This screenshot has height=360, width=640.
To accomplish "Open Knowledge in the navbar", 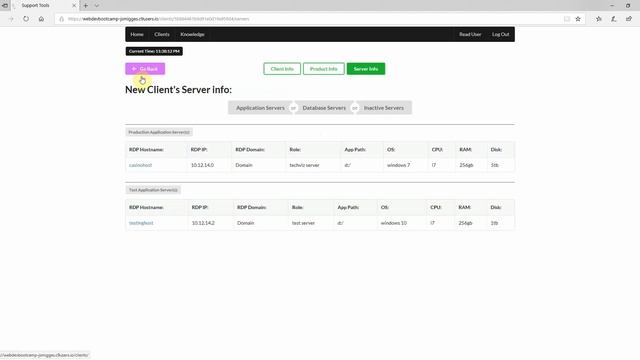I will point(192,34).
